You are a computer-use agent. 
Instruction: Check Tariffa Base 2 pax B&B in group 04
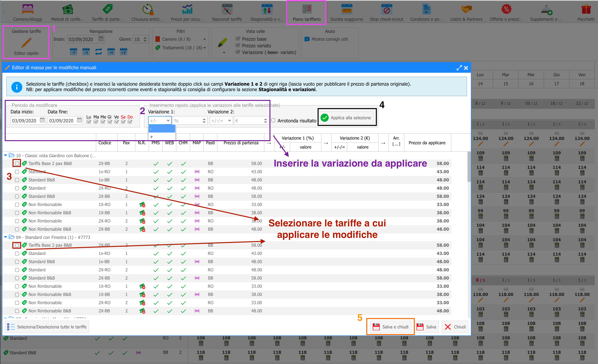17,245
